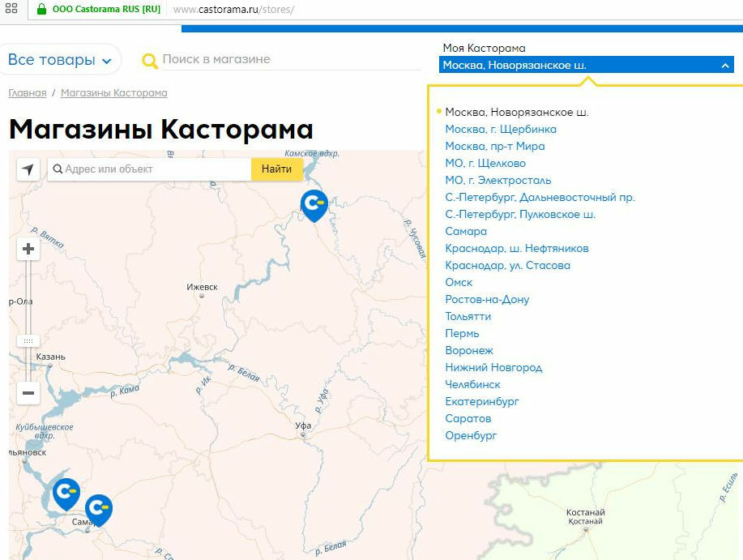The width and height of the screenshot is (743, 560).
Task: Go to Главная breadcrumb link
Action: coord(28,93)
